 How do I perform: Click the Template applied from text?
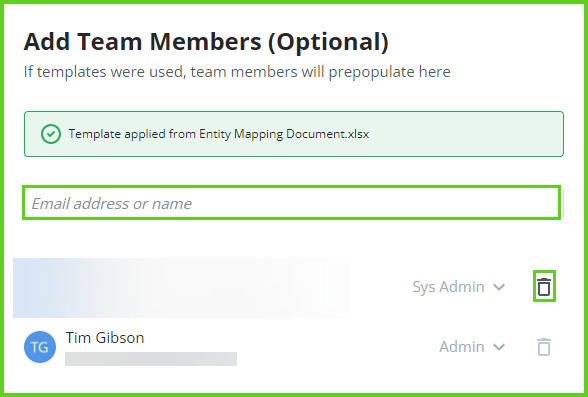pos(132,134)
